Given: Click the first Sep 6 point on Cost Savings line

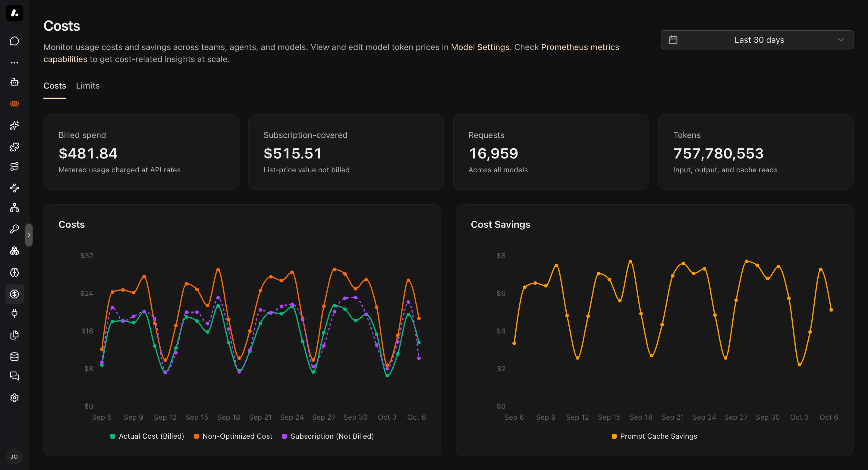Looking at the screenshot, I should tap(514, 343).
